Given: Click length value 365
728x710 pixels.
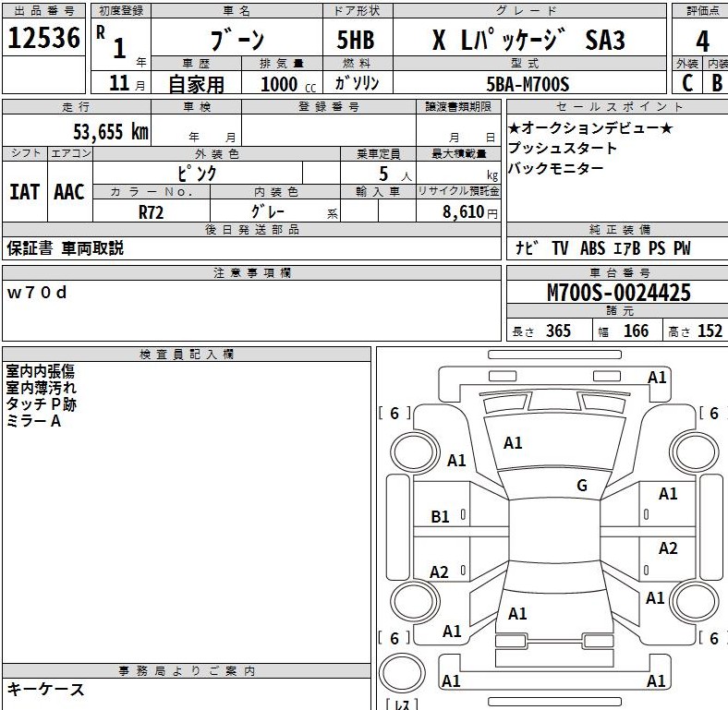Looking at the screenshot, I should [x=558, y=331].
